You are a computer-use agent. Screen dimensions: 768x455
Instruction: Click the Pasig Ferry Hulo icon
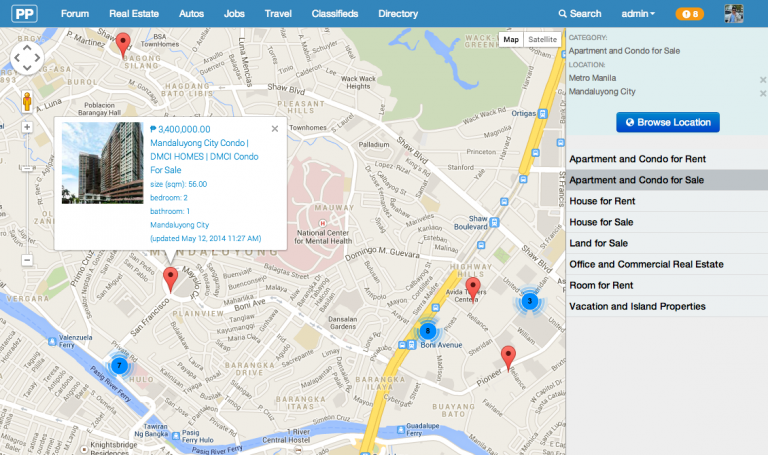point(176,435)
